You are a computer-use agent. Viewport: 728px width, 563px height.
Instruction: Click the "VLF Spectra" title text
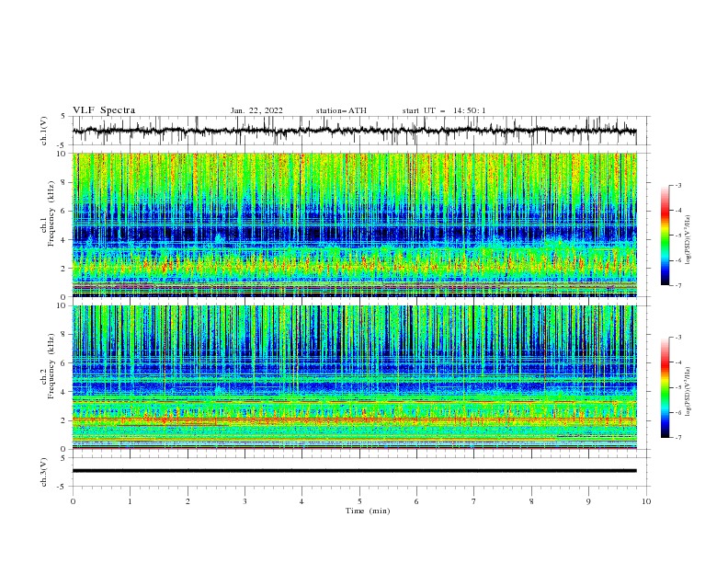(104, 110)
